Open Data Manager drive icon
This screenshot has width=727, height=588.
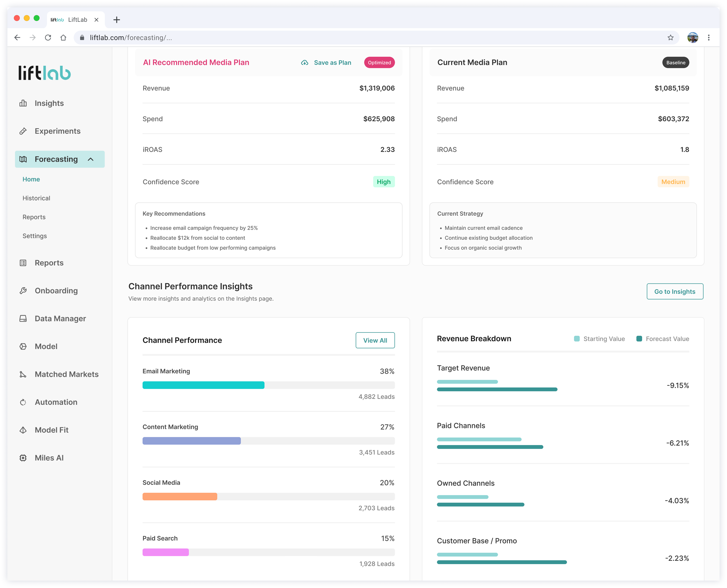pos(23,318)
